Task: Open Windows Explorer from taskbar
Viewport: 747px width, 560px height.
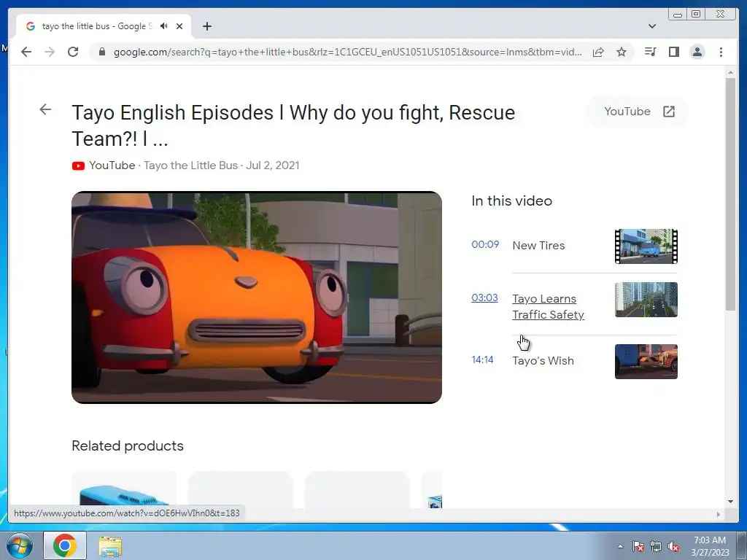Action: pos(110,546)
